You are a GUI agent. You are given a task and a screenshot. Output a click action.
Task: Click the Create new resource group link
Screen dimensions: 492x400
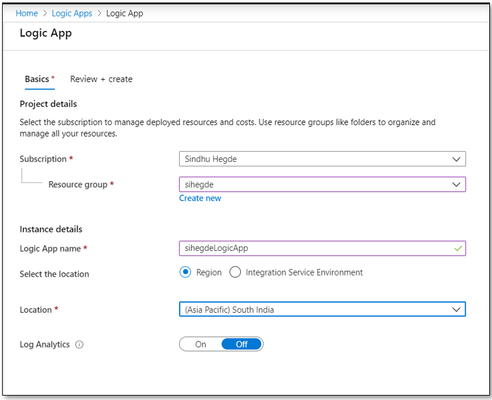click(200, 198)
